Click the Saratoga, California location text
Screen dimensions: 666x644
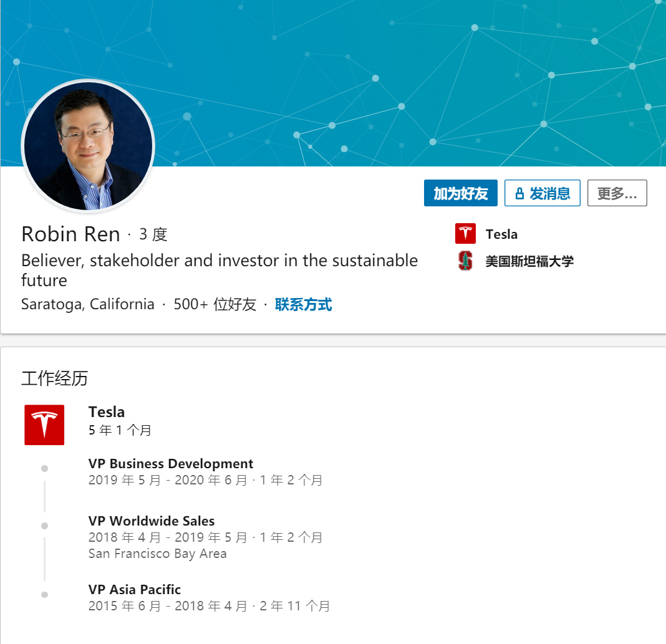(88, 304)
